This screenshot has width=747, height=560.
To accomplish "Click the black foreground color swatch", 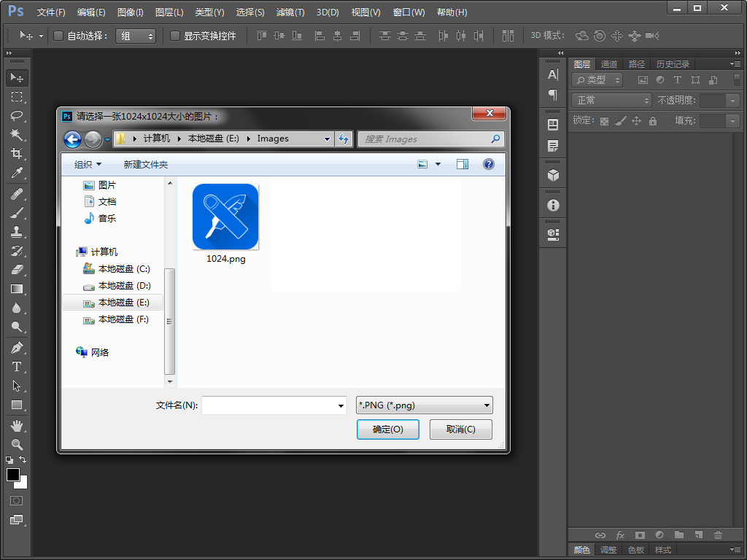I will pos(13,475).
